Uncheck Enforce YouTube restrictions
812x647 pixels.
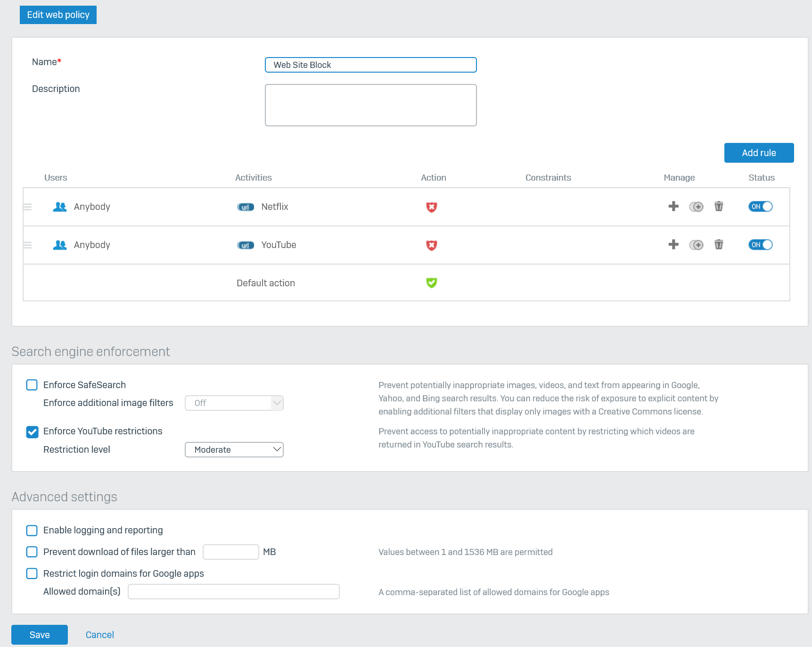[32, 431]
